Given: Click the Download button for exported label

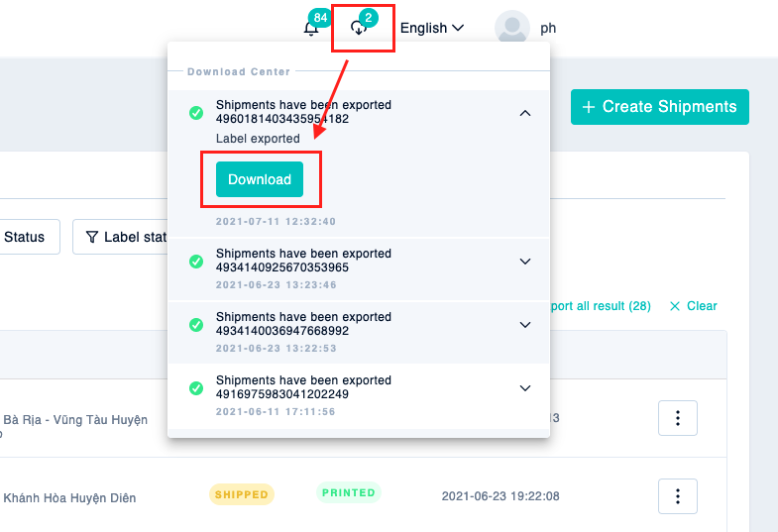Looking at the screenshot, I should click(x=260, y=179).
